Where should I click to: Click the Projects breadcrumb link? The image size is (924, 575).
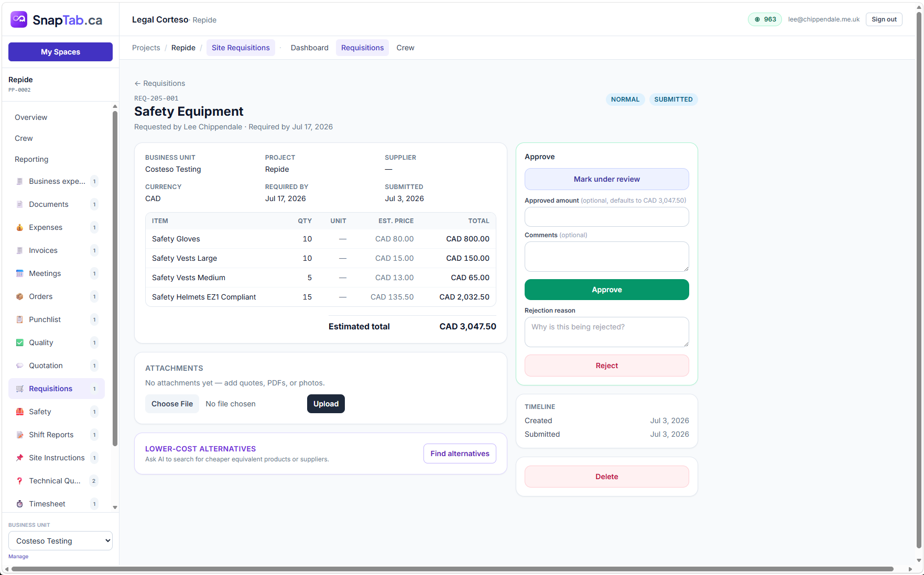(x=146, y=48)
